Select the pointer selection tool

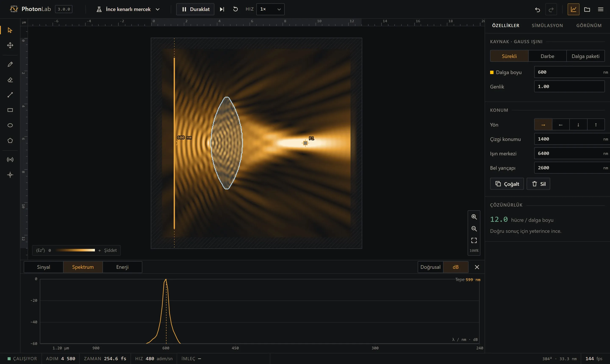pyautogui.click(x=10, y=30)
